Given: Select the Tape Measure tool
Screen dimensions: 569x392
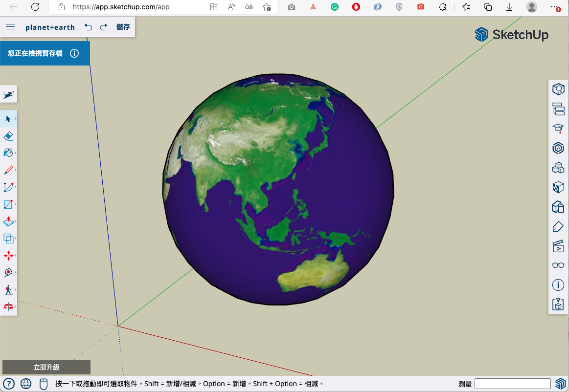Looking at the screenshot, I should (x=8, y=273).
